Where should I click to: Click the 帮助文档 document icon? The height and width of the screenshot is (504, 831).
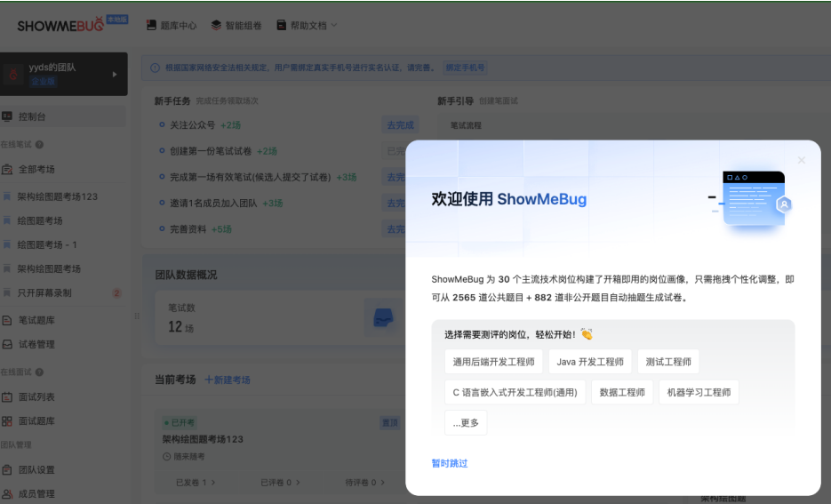coord(282,26)
